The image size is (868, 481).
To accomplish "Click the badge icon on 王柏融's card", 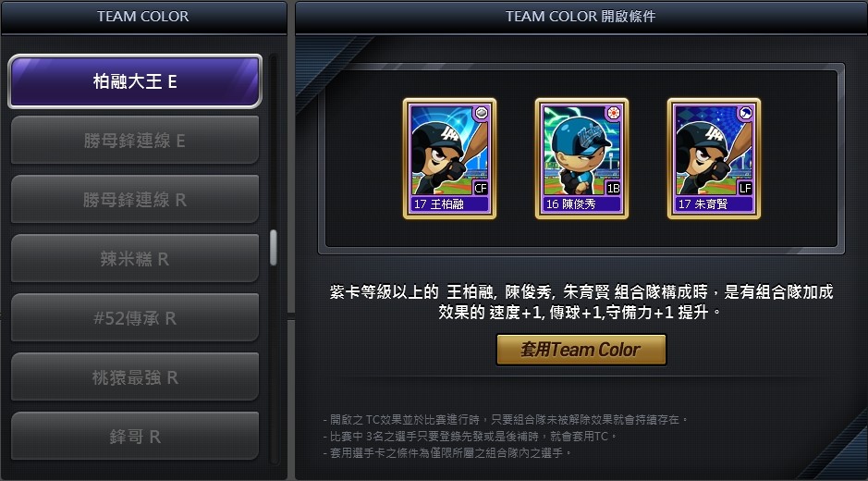I will pos(481,113).
